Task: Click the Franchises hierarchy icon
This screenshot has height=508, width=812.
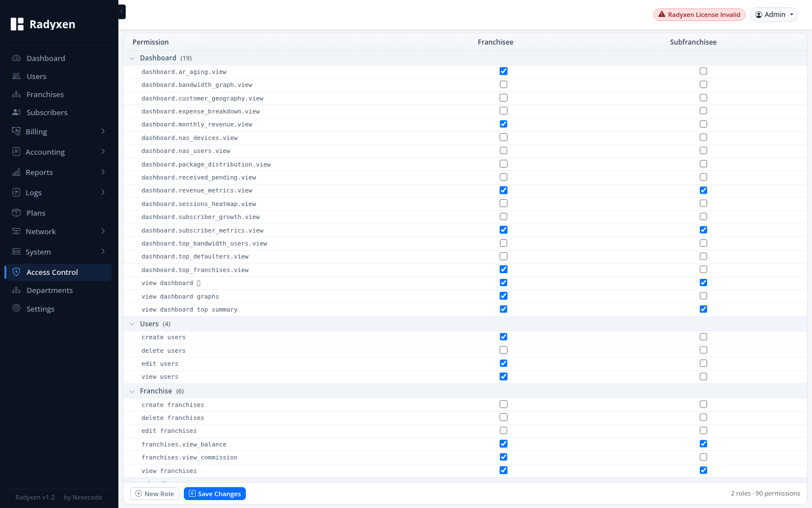Action: tap(16, 94)
